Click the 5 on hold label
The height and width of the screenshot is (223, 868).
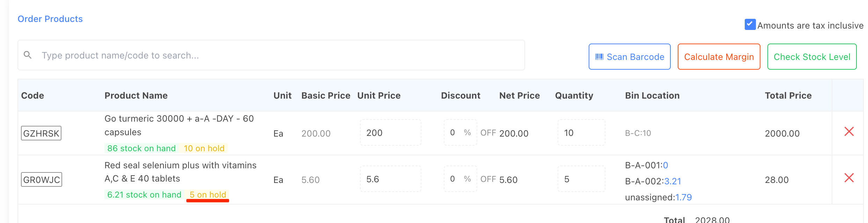point(208,195)
